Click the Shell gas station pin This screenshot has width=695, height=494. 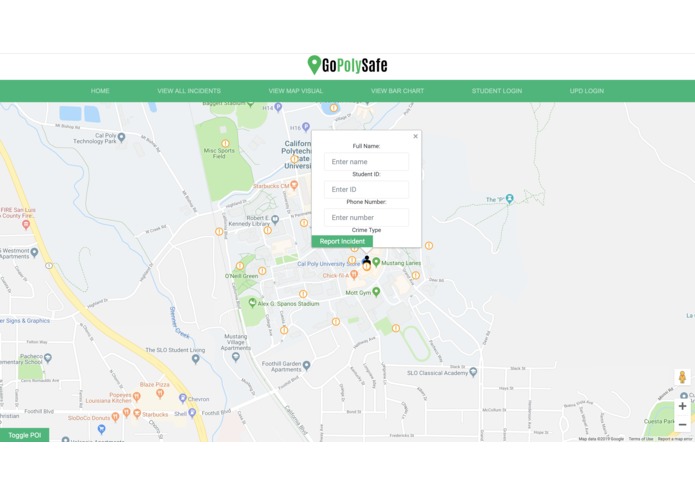coord(192,412)
